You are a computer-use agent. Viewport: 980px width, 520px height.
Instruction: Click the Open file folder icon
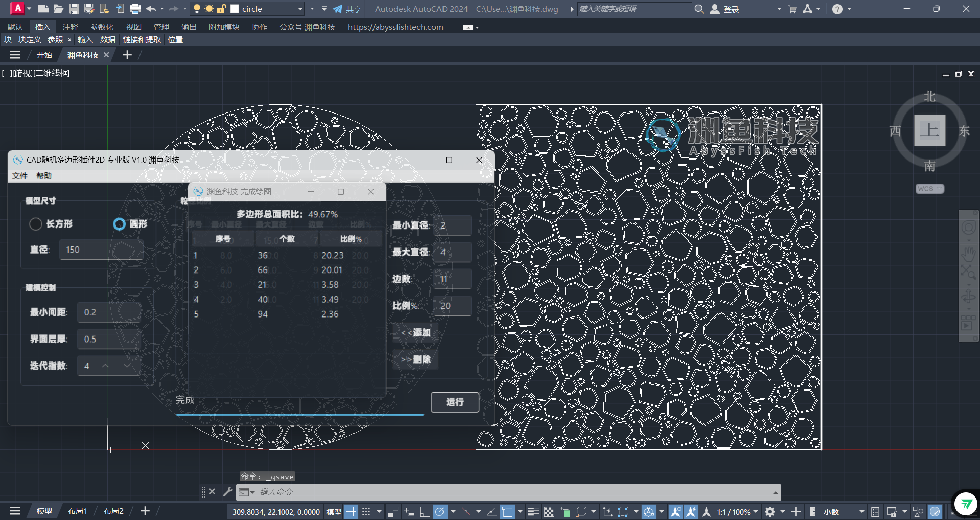tap(59, 9)
